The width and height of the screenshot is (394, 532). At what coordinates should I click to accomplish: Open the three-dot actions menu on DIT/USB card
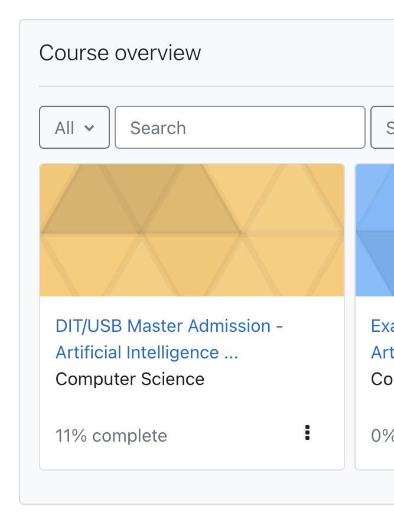[x=308, y=433]
